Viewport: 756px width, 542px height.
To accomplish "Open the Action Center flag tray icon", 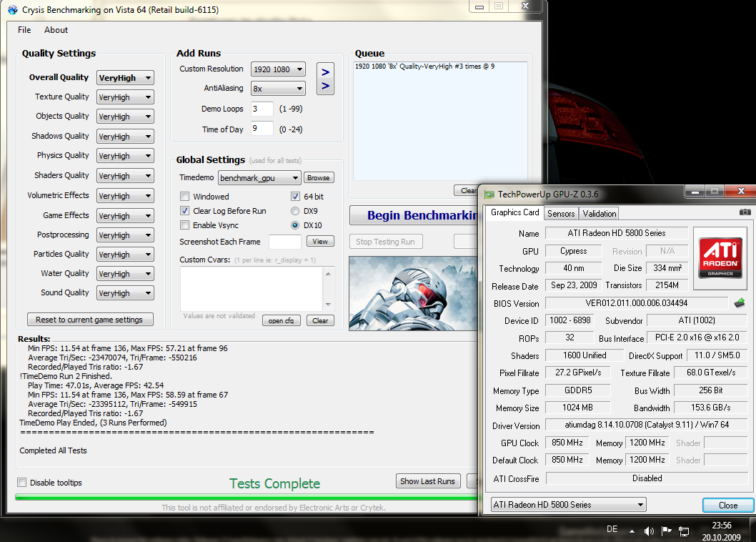I will coord(666,531).
